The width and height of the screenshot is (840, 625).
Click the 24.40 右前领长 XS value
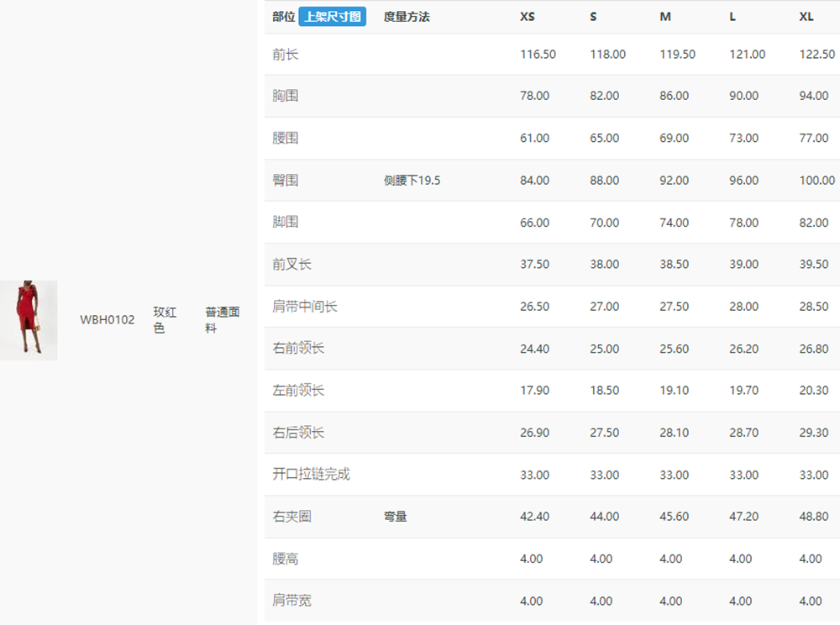pos(534,349)
